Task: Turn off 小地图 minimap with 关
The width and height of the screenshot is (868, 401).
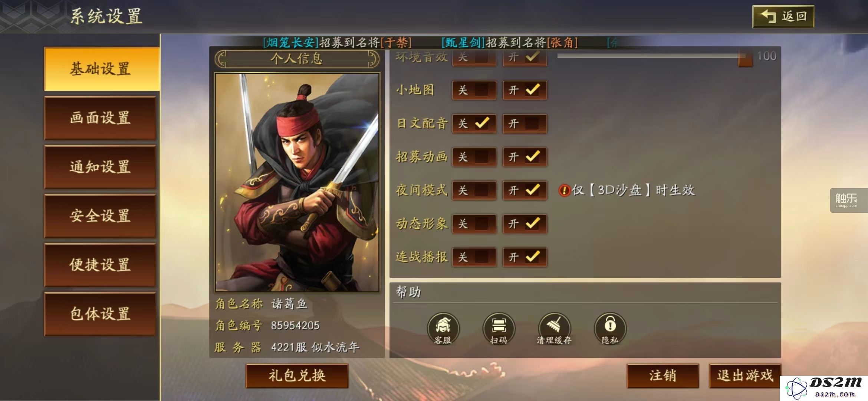Action: [x=474, y=90]
